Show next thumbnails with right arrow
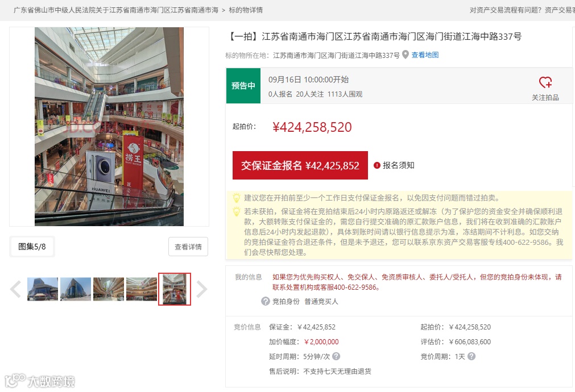This screenshot has width=575, height=392. point(202,289)
